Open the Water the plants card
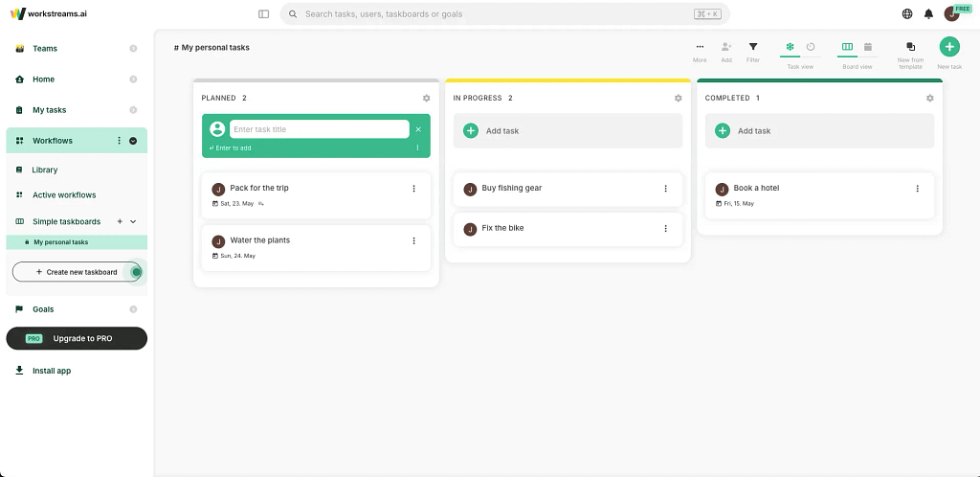 click(316, 247)
